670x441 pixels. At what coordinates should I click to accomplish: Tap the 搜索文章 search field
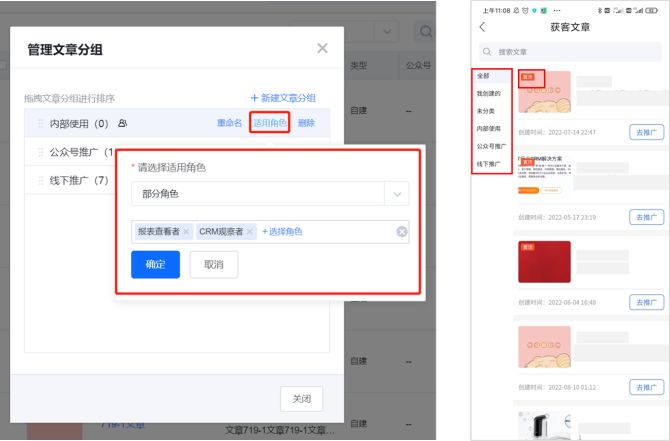pyautogui.click(x=570, y=51)
